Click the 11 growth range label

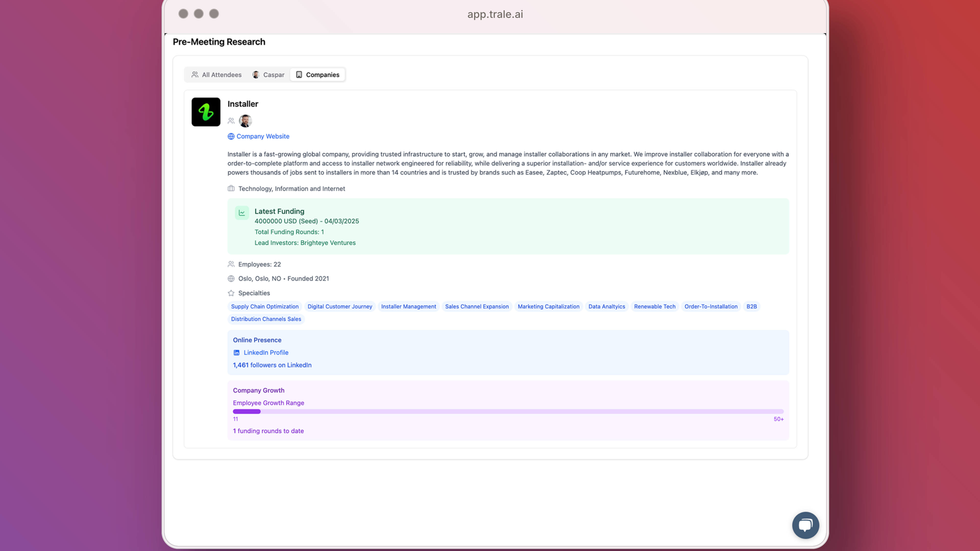coord(236,419)
